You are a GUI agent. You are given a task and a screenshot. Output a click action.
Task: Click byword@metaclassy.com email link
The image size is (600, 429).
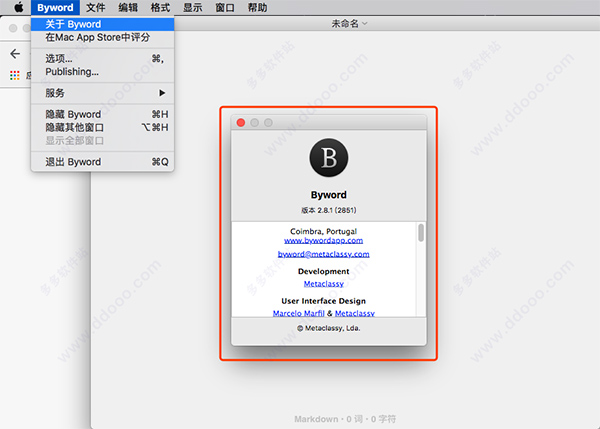(323, 254)
